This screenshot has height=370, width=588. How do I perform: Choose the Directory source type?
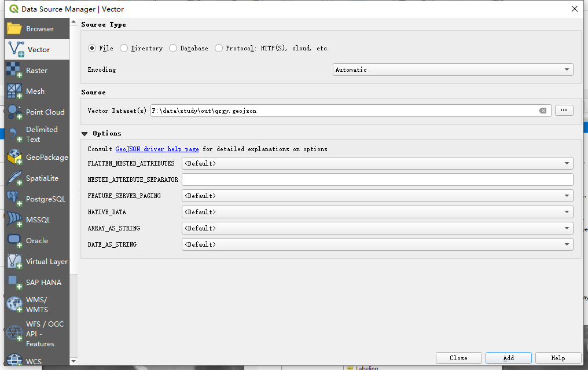pos(124,48)
